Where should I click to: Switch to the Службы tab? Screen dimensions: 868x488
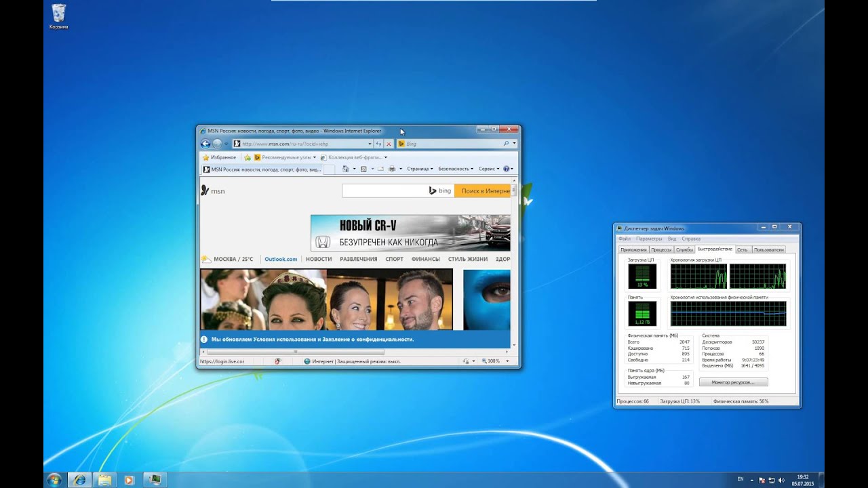pos(684,249)
